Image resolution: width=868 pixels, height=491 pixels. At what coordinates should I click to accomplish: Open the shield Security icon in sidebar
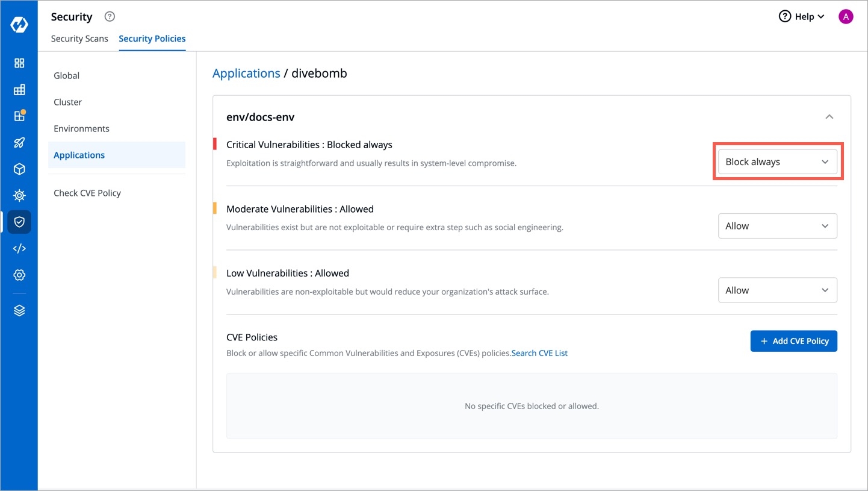tap(19, 222)
